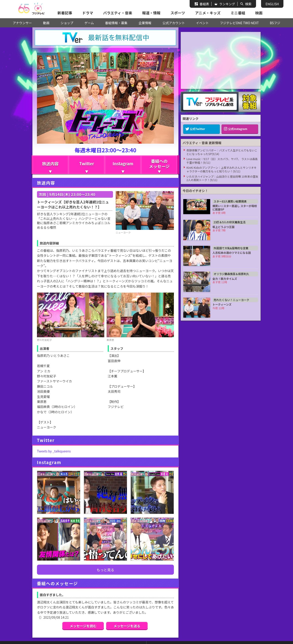Open 公式Instagram camera button
The width and height of the screenshot is (293, 644).
240,129
